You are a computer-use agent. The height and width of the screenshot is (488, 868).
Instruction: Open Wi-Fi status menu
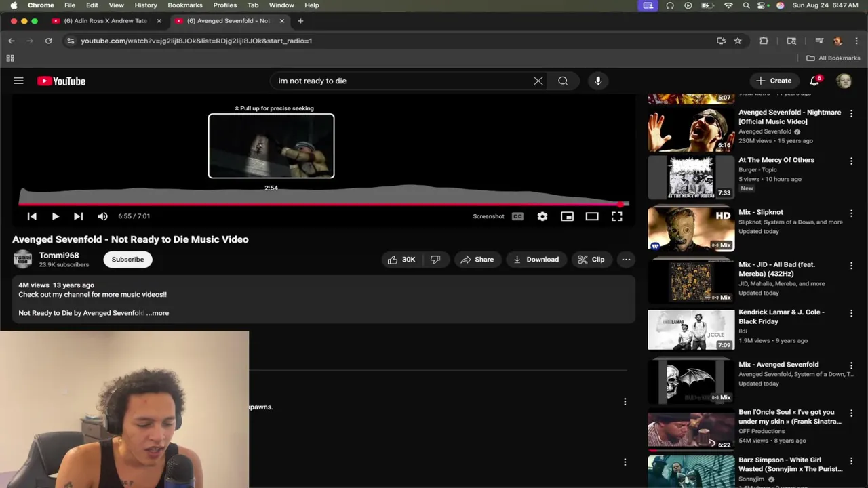tap(728, 5)
